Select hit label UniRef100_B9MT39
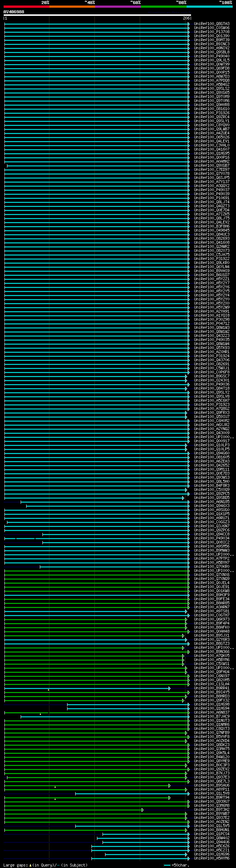The height and width of the screenshot is (868, 236). 212,40
